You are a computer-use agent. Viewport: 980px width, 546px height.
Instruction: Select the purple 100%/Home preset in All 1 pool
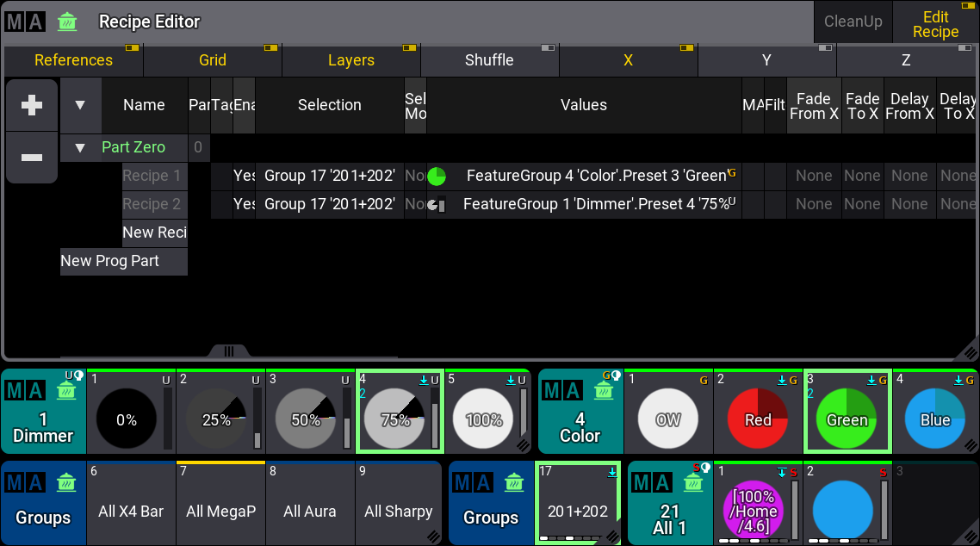click(755, 511)
